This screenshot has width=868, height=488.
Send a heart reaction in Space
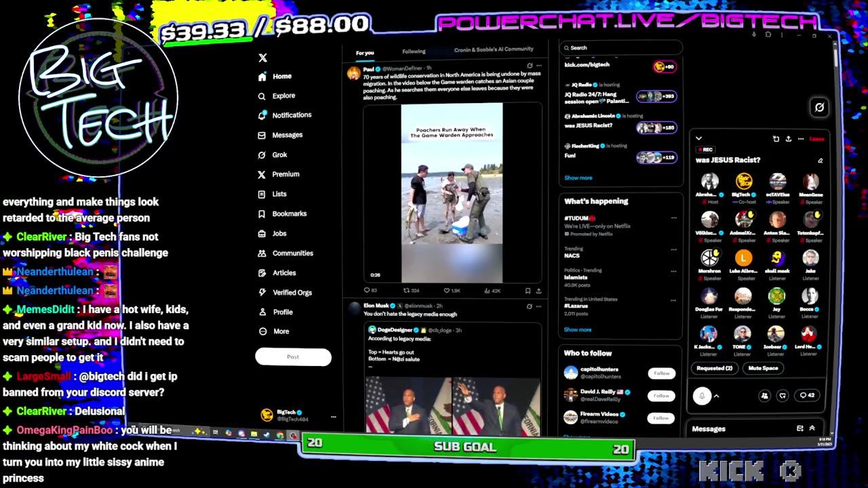(x=783, y=395)
